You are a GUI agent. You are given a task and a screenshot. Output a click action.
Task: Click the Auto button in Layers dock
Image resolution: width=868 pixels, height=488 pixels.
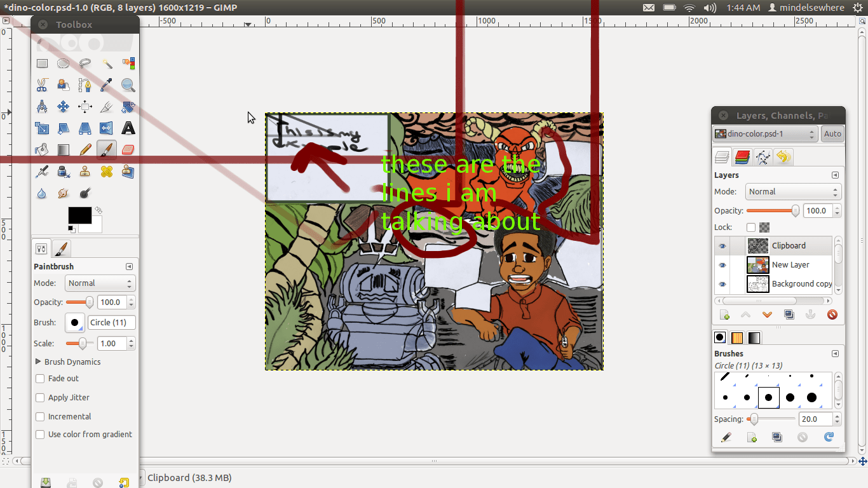[832, 134]
